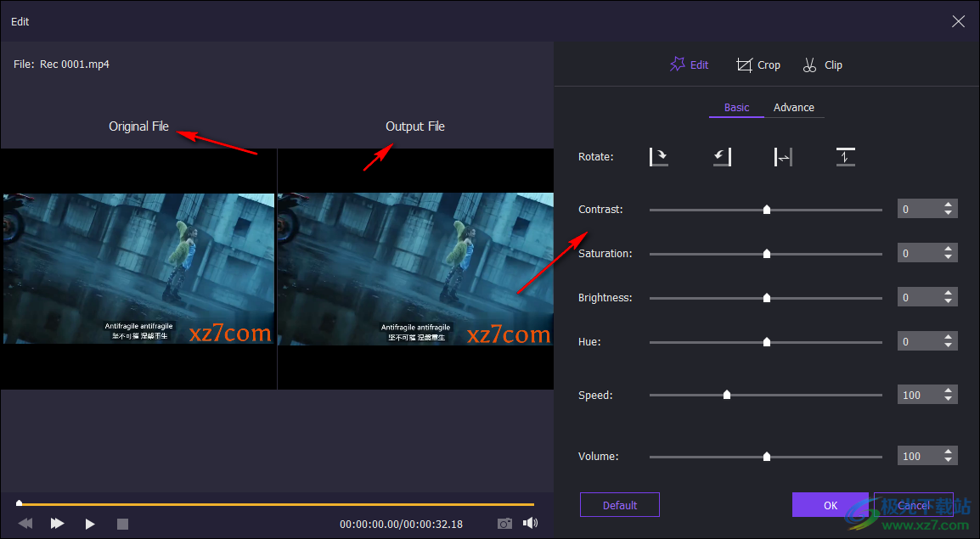Open the Crop section
Image resolution: width=980 pixels, height=539 pixels.
click(758, 65)
